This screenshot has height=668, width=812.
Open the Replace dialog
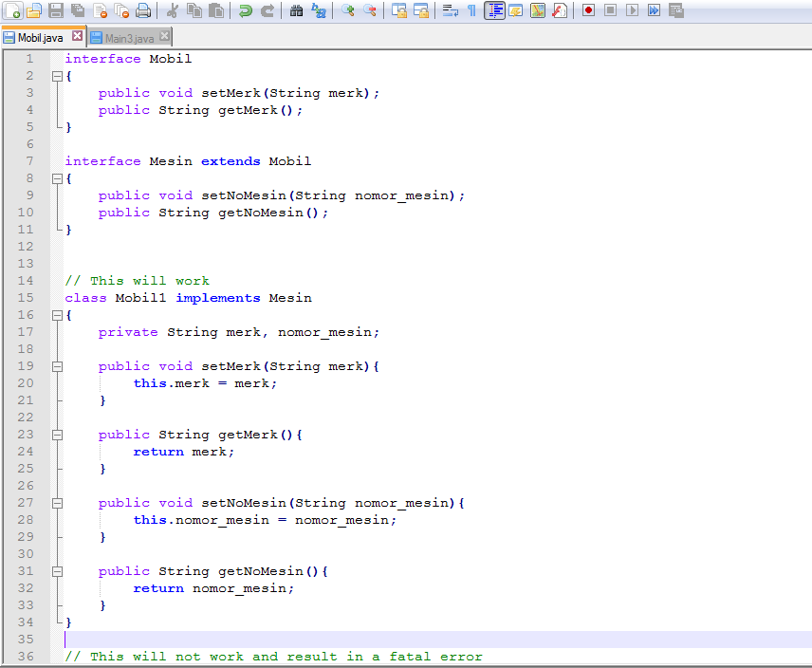tap(318, 10)
